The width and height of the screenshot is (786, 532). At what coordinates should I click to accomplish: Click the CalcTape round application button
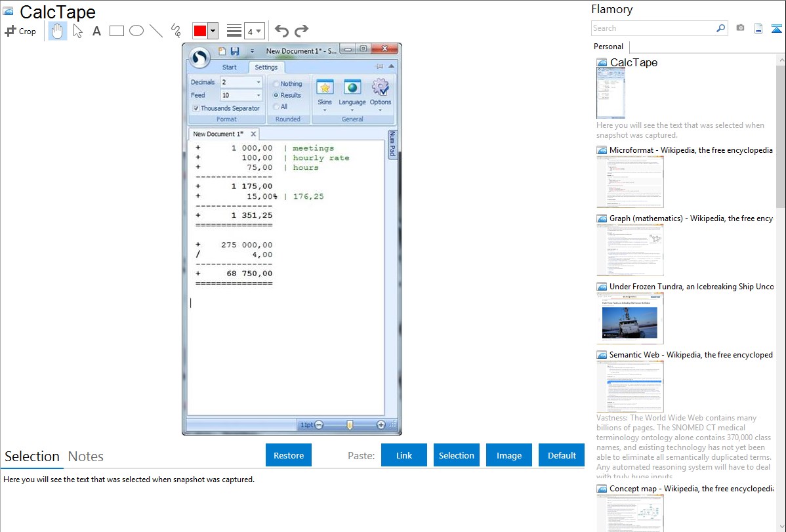click(x=199, y=58)
